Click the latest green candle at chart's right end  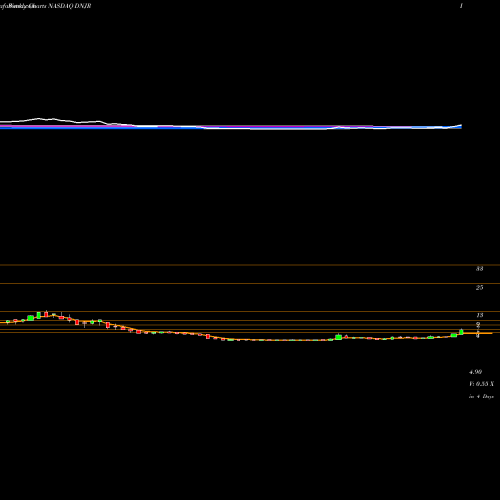(461, 332)
